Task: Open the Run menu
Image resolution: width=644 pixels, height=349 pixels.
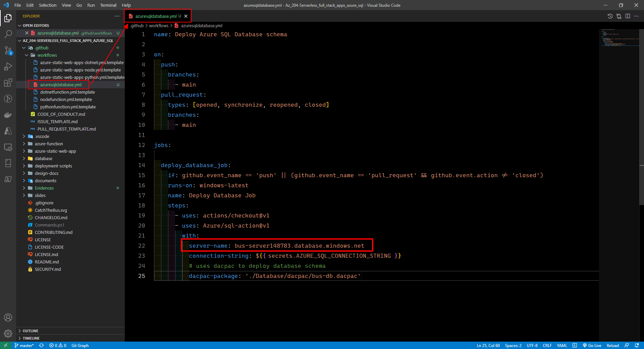Action: [x=91, y=5]
